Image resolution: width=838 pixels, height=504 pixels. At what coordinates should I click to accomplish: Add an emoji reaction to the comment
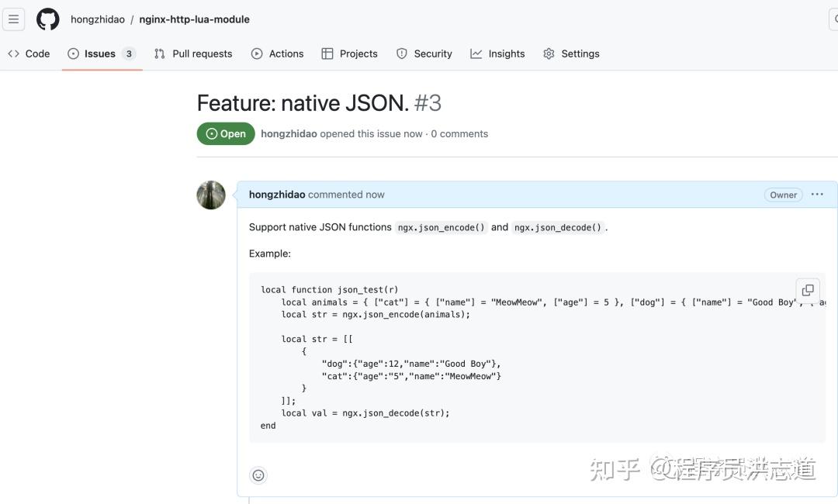[x=258, y=475]
